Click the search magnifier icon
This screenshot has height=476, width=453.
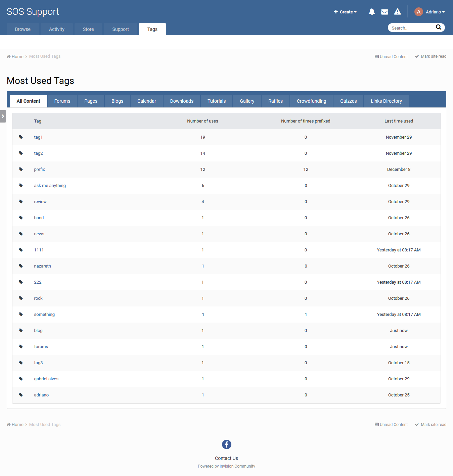coord(438,27)
